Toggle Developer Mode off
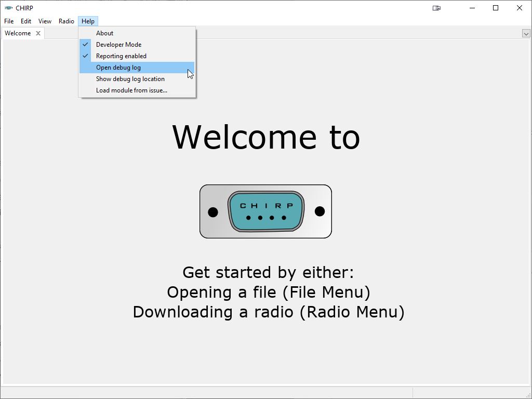Image resolution: width=532 pixels, height=399 pixels. pos(137,45)
